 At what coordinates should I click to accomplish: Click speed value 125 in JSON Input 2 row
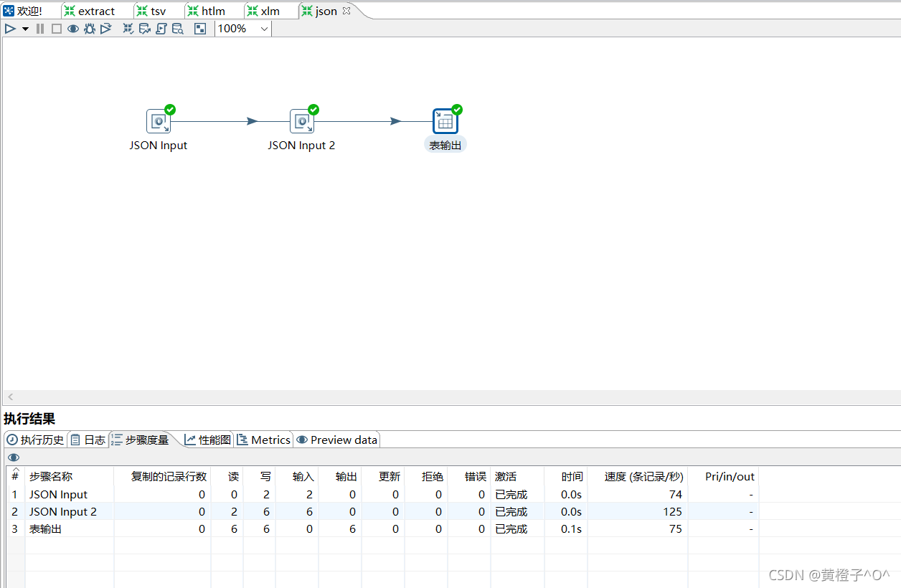click(x=673, y=511)
